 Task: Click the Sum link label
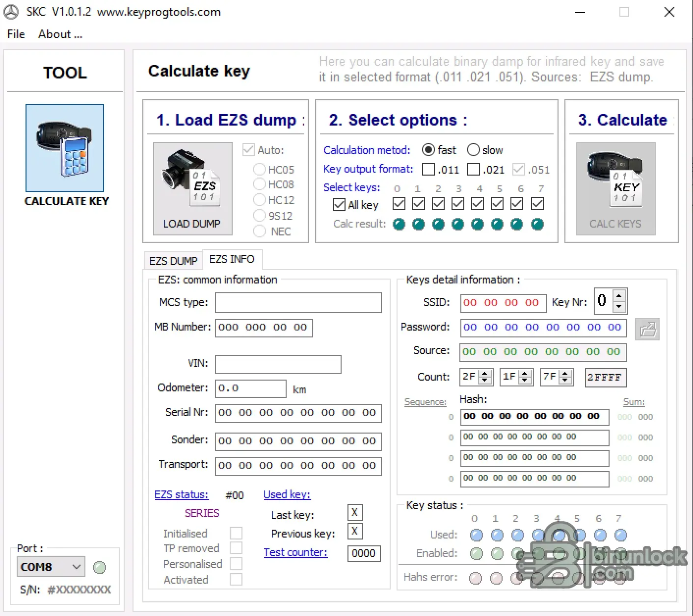coord(634,402)
